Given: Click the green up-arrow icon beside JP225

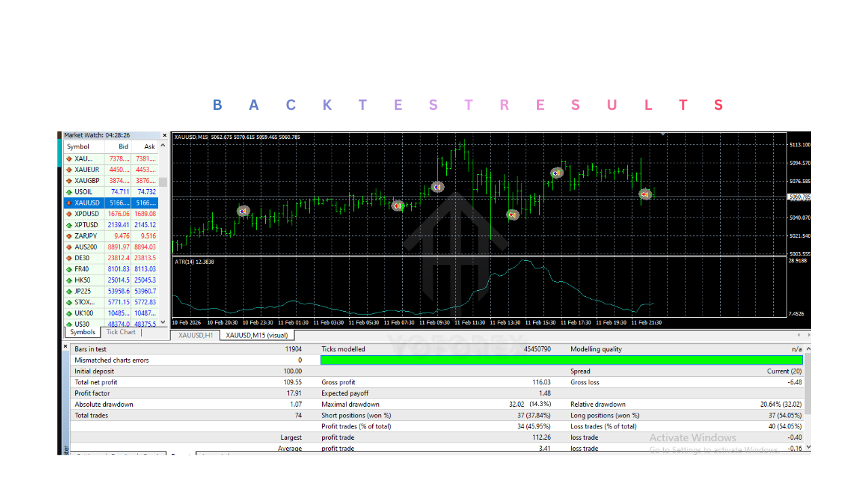Looking at the screenshot, I should (x=68, y=291).
